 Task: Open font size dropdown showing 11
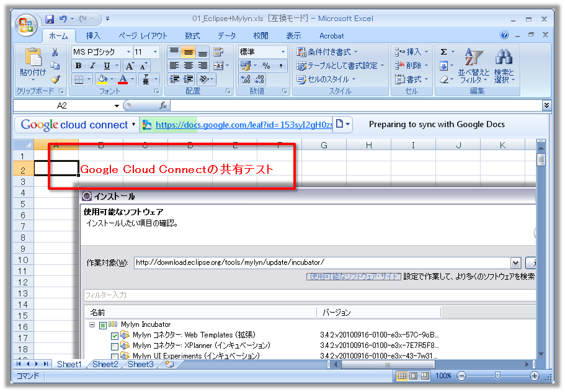point(155,52)
